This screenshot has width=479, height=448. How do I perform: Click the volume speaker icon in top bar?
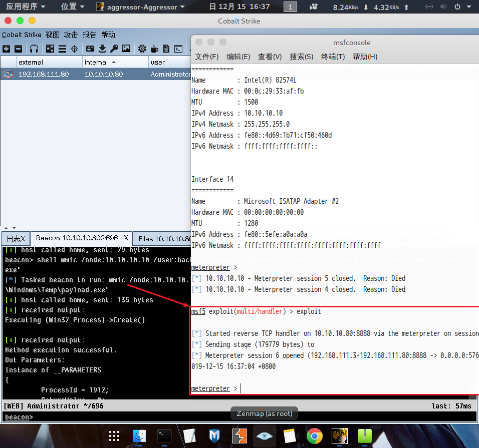pos(443,7)
